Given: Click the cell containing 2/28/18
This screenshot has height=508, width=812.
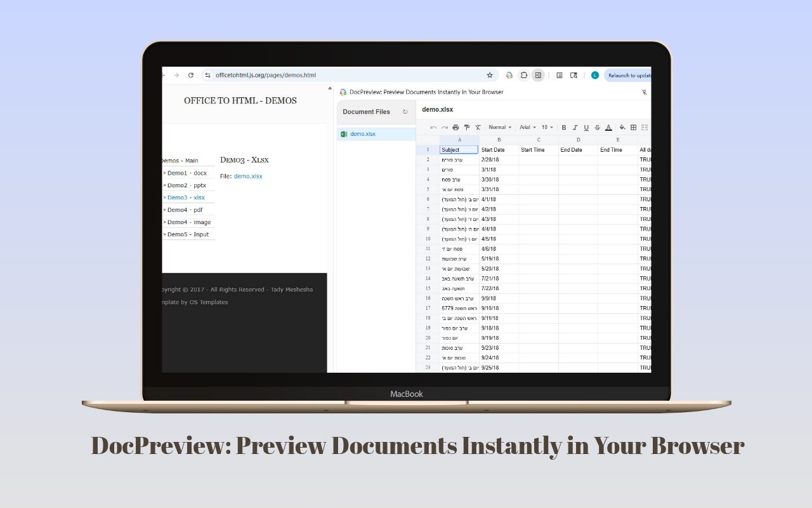Looking at the screenshot, I should pos(499,160).
